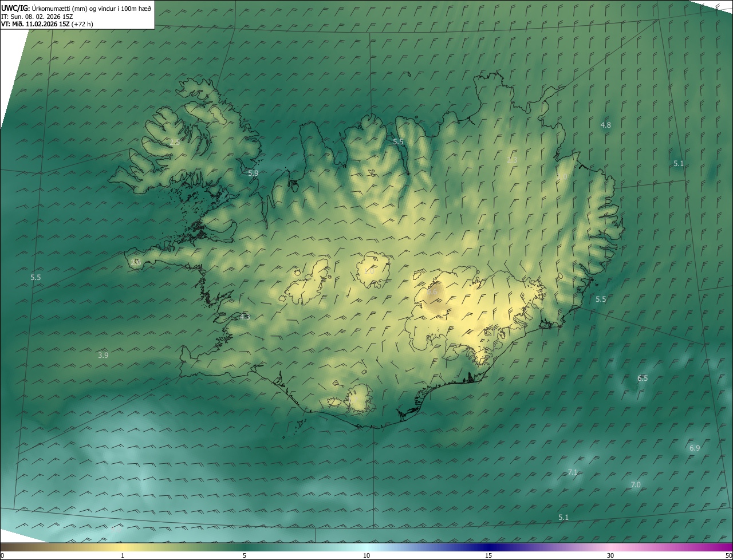Screen dimensions: 733x560
Task: Select the 2.6 value on the Snæfellsnes tip
Action: [136, 262]
